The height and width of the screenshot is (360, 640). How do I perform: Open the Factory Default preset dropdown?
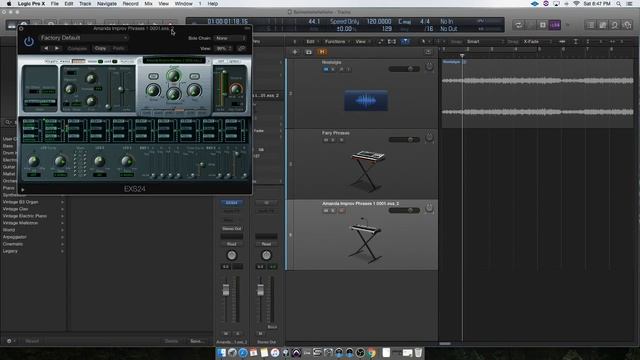(84, 38)
